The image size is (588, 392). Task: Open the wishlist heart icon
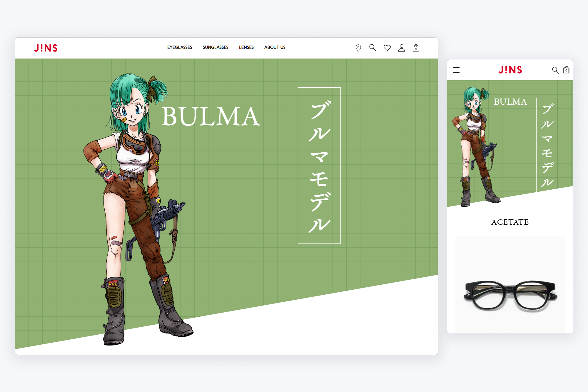tap(387, 47)
